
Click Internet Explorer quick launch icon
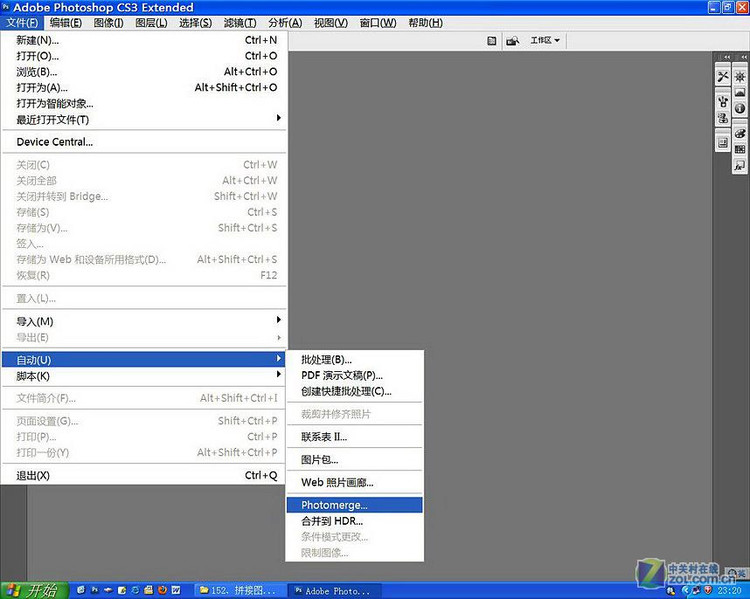click(x=135, y=590)
